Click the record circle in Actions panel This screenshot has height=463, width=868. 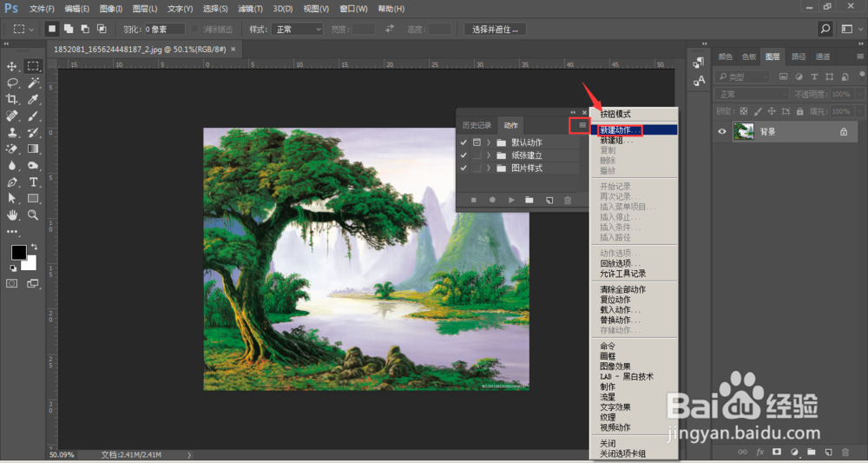coord(492,201)
